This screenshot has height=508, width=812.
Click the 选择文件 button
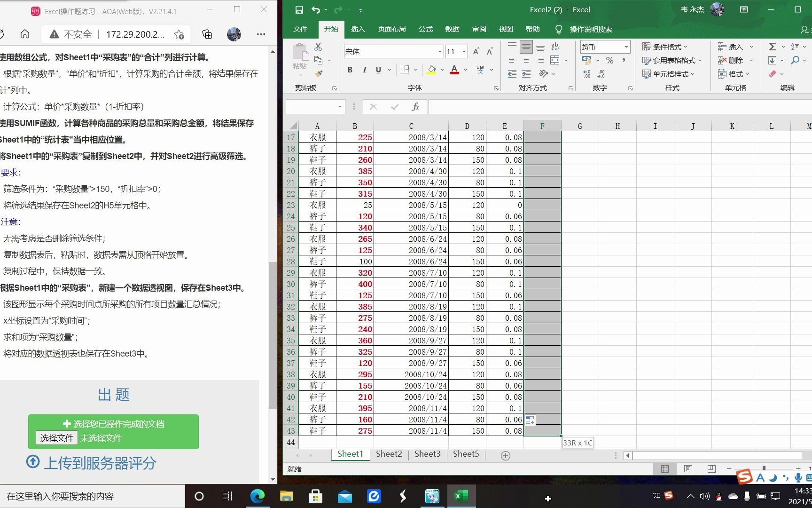tap(56, 437)
